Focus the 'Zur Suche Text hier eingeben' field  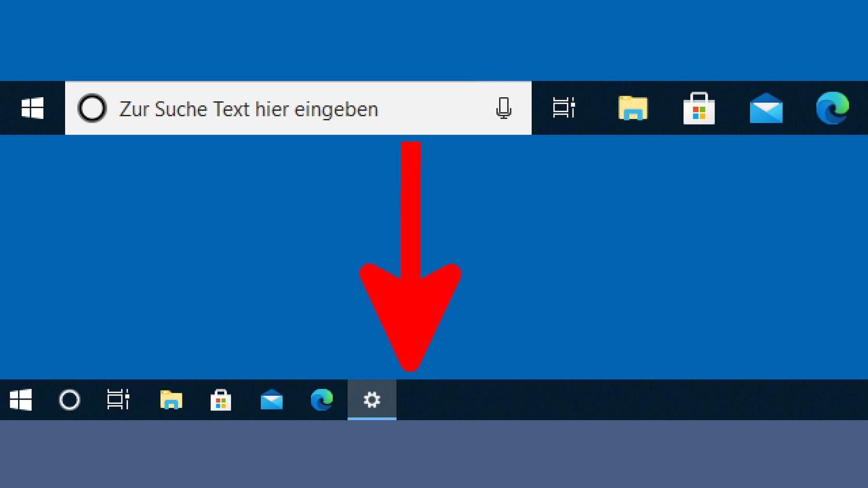pos(298,108)
